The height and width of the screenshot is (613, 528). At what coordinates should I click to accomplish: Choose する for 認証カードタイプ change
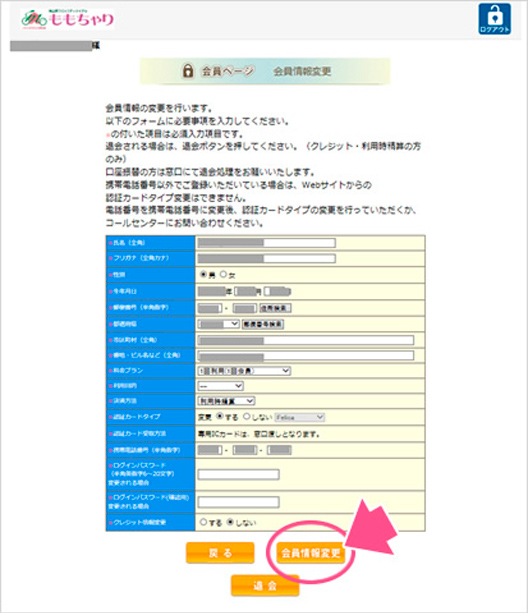coord(220,416)
